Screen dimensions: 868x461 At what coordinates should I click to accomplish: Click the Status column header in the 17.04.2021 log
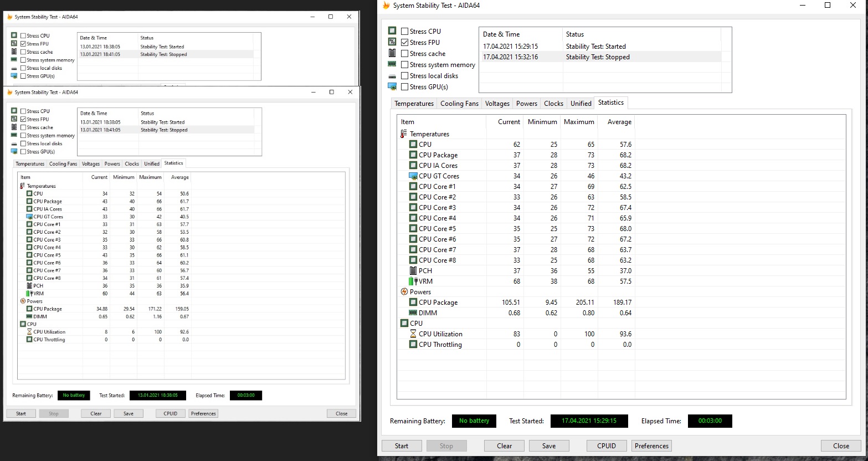(x=641, y=34)
